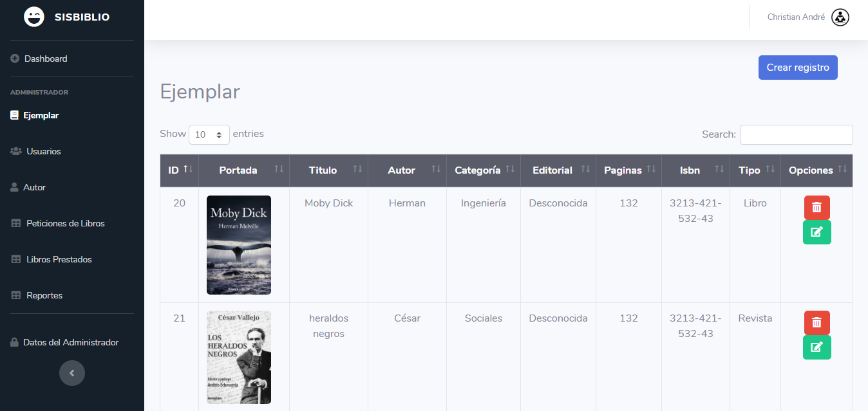Sort table by Editorial column
Image resolution: width=868 pixels, height=411 pixels.
click(558, 170)
